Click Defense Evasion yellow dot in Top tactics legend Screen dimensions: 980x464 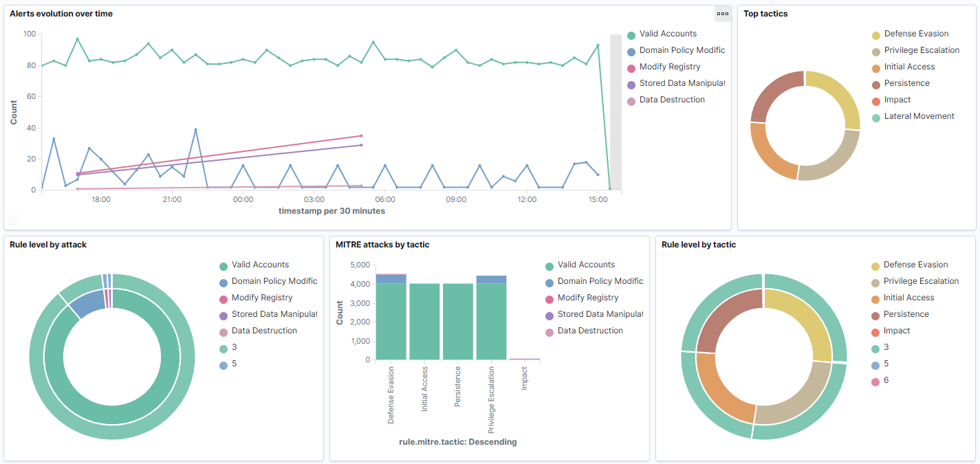click(x=875, y=35)
